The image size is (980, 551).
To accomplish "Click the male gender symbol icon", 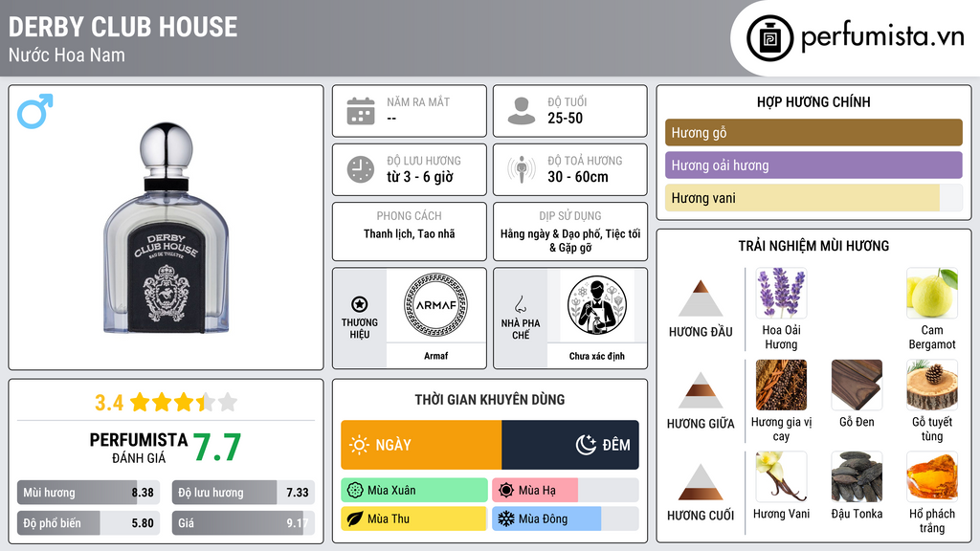I will [35, 111].
